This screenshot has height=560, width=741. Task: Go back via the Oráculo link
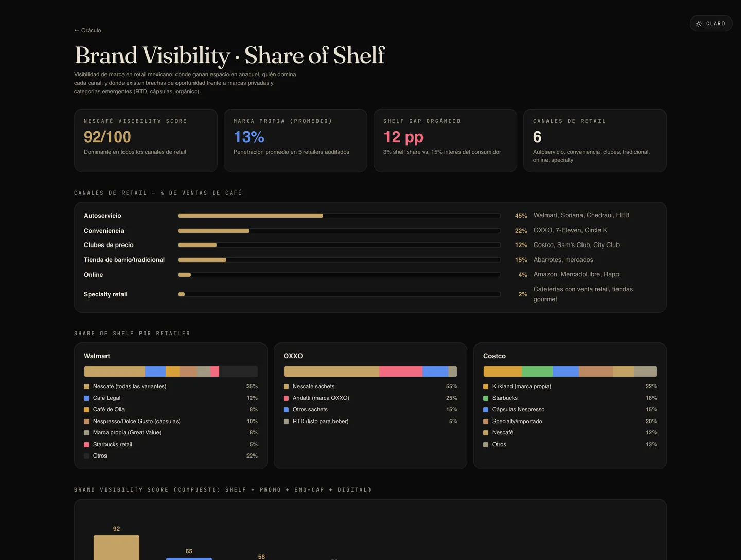click(x=87, y=30)
